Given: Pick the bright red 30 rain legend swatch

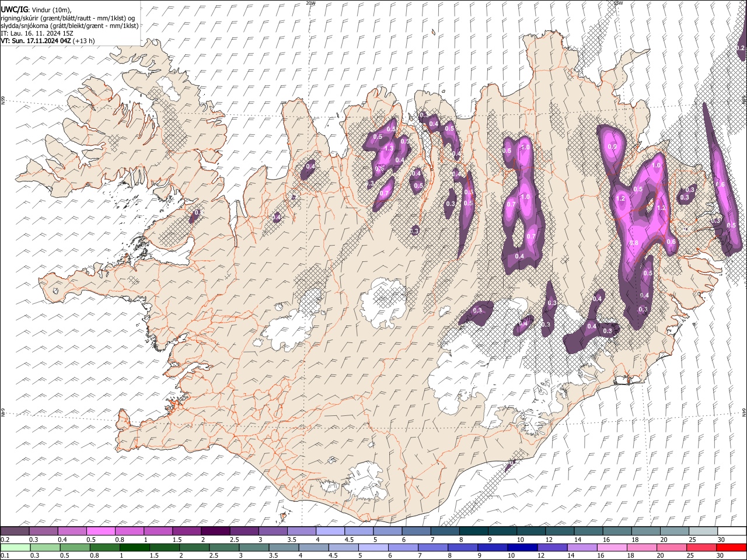Looking at the screenshot, I should point(731,547).
